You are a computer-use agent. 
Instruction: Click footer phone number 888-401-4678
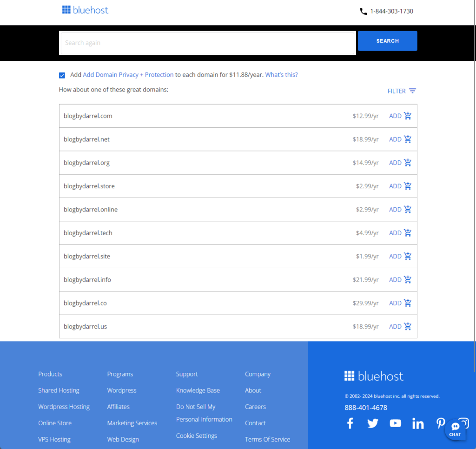366,408
